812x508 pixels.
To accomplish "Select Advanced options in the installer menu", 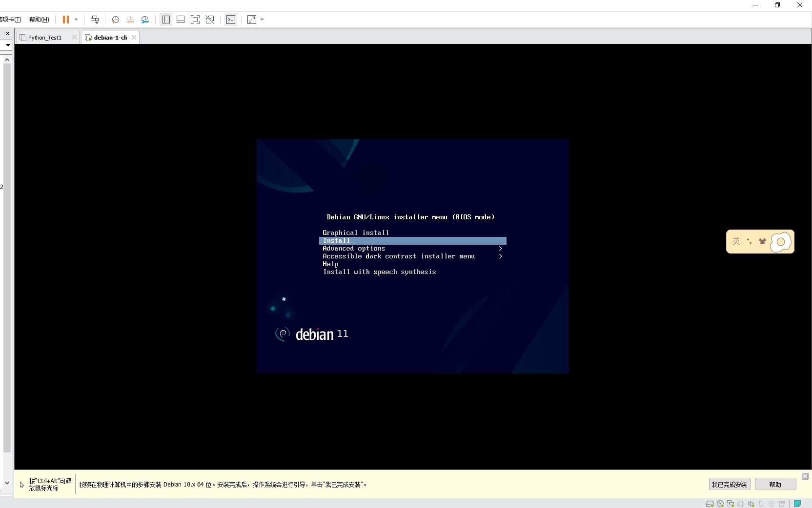I will click(354, 249).
